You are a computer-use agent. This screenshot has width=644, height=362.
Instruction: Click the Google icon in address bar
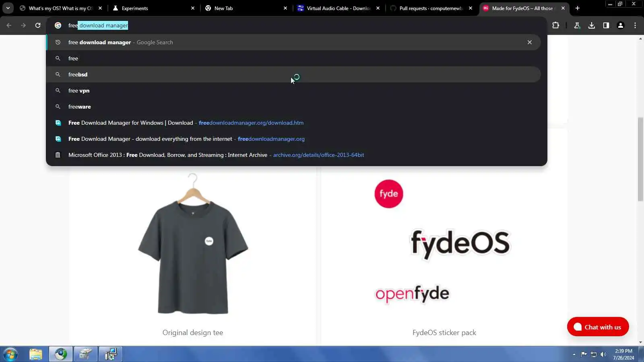coord(58,25)
